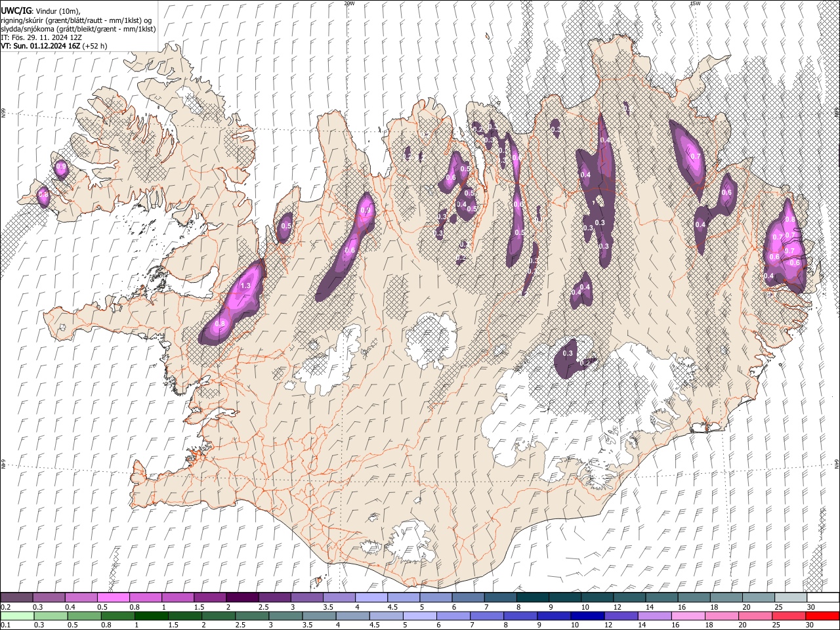Viewport: 840px width, 630px height.
Task: Click the '0.2' value in the purple legend row
Action: 5,607
